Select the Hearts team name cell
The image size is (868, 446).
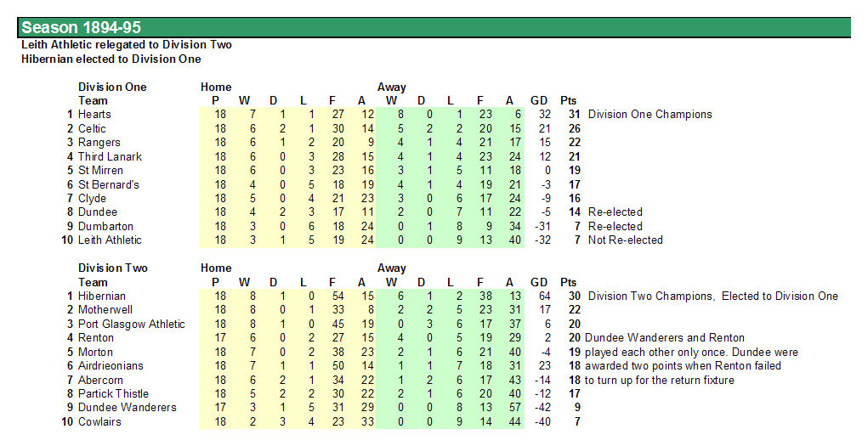(x=94, y=115)
